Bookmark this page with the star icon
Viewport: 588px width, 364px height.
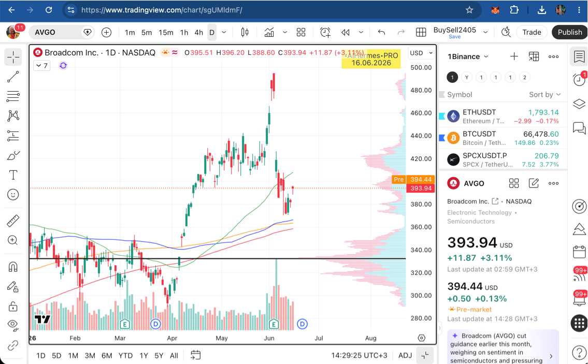pyautogui.click(x=469, y=10)
